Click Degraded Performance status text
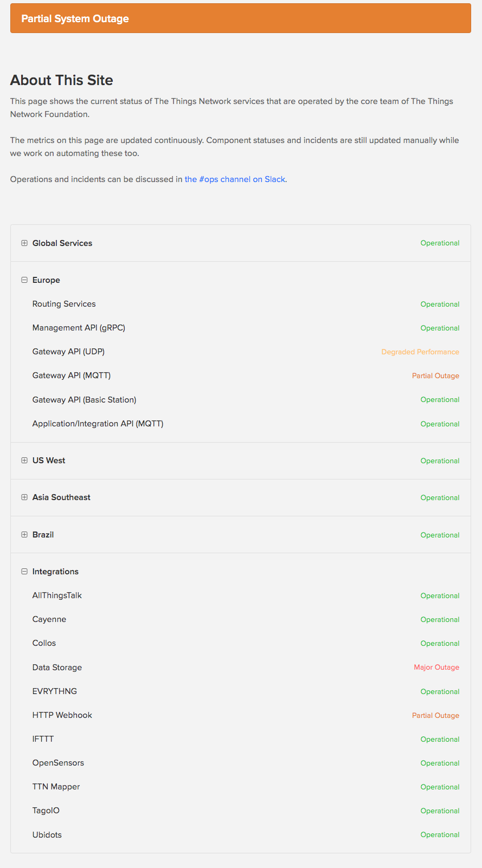 click(x=420, y=352)
